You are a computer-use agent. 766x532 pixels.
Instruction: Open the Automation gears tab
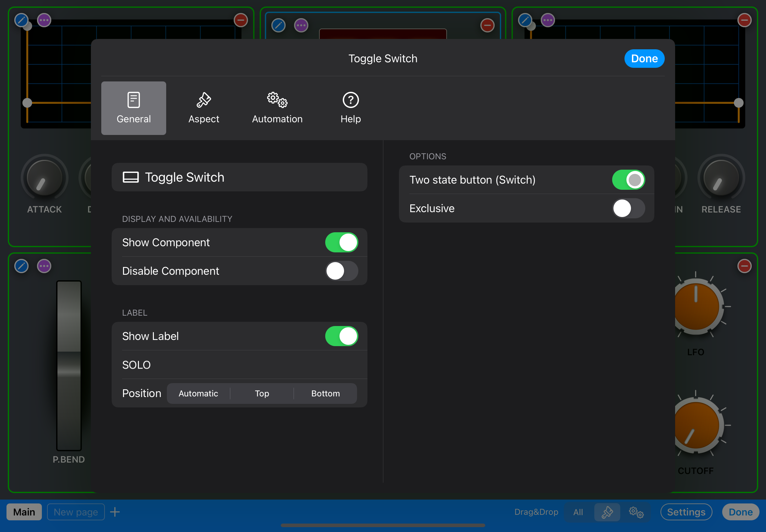[x=277, y=108]
